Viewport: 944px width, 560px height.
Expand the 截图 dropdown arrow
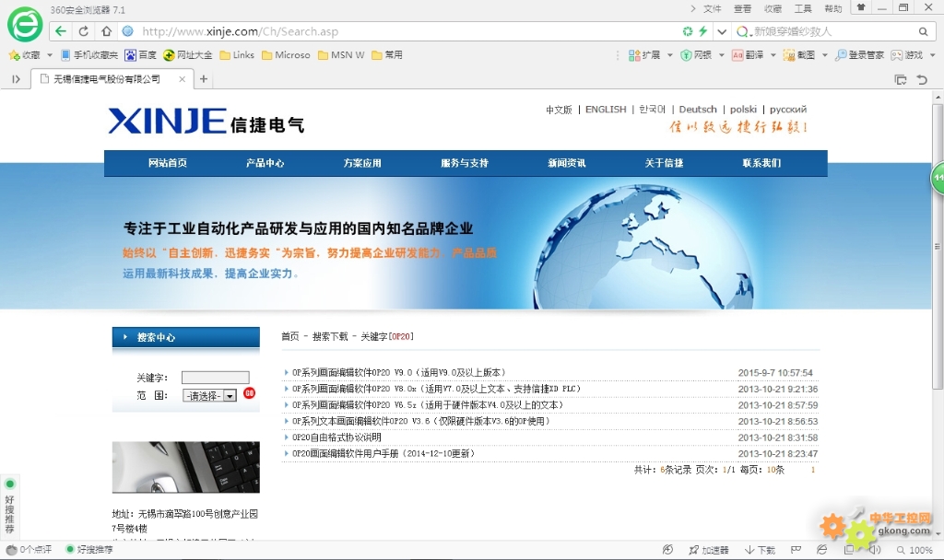pyautogui.click(x=824, y=54)
